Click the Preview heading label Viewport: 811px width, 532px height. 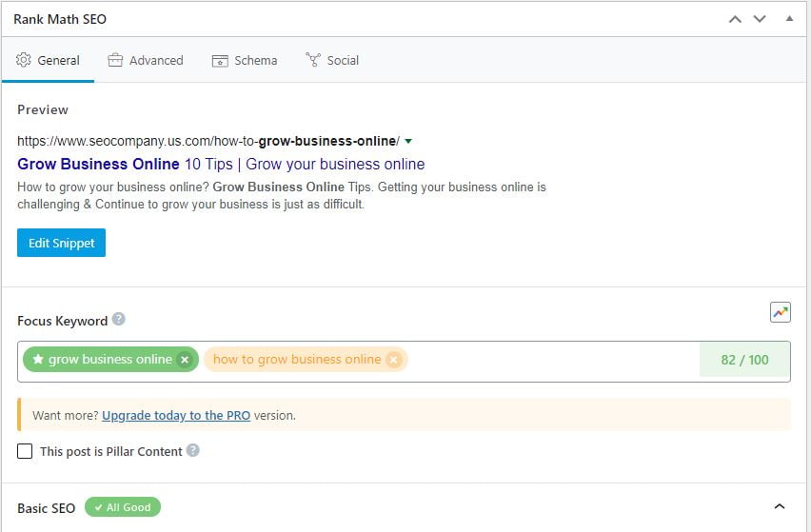point(43,109)
